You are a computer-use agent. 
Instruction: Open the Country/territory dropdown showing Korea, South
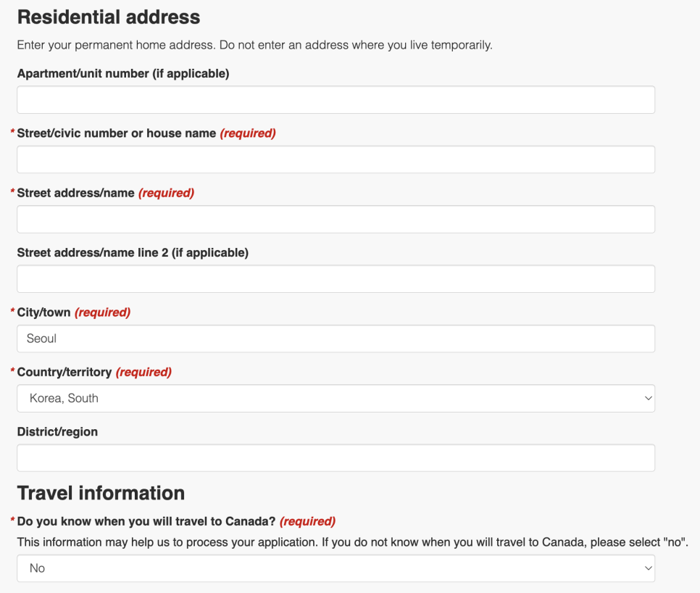pyautogui.click(x=336, y=398)
